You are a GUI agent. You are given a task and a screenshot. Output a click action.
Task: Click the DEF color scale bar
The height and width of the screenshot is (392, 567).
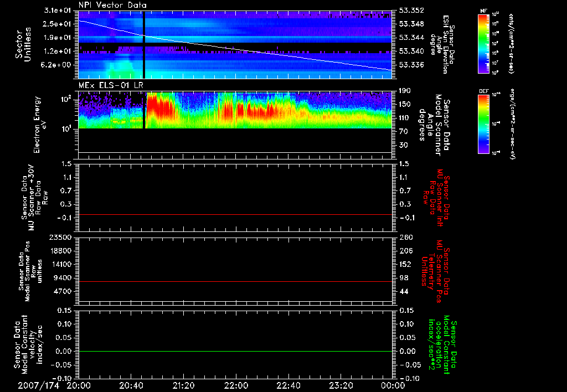point(483,124)
